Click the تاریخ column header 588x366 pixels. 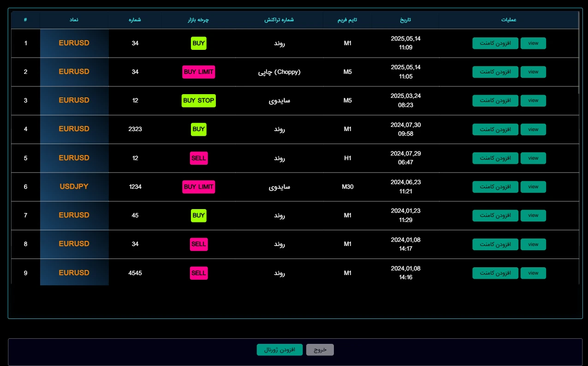point(405,20)
